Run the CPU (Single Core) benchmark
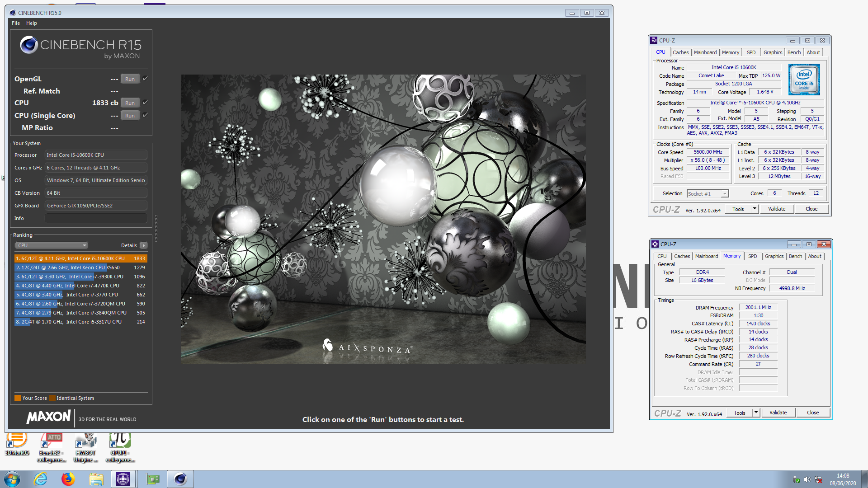868x488 pixels. point(130,116)
